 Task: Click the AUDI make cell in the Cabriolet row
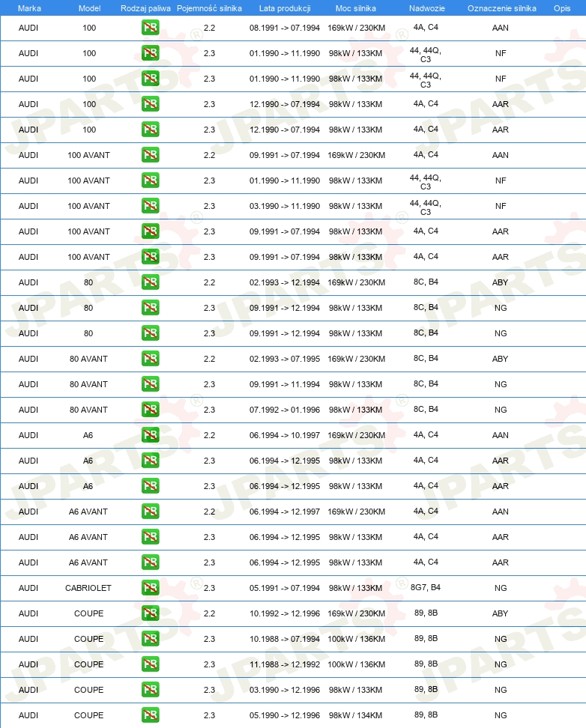click(x=28, y=588)
